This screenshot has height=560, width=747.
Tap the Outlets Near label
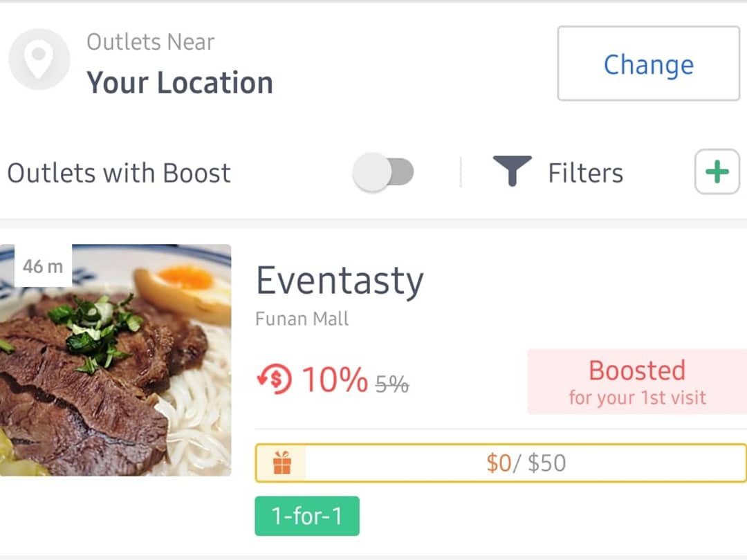tap(151, 42)
